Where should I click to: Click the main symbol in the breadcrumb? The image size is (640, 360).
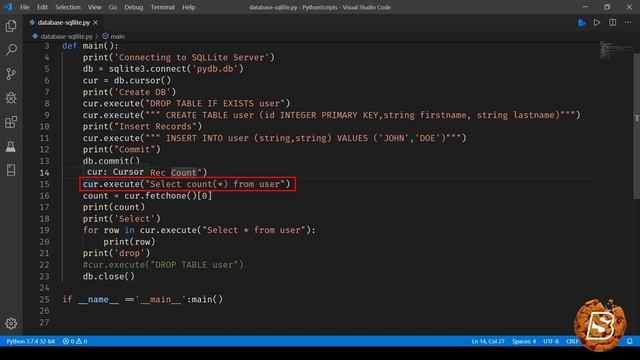click(x=117, y=36)
